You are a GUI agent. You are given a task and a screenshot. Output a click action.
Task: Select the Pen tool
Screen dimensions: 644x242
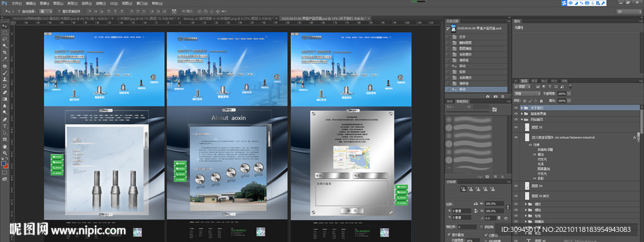[x=4, y=119]
